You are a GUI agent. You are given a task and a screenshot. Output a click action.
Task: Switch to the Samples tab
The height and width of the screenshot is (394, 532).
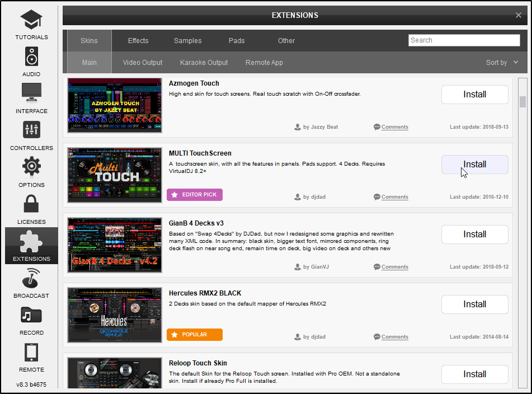187,41
